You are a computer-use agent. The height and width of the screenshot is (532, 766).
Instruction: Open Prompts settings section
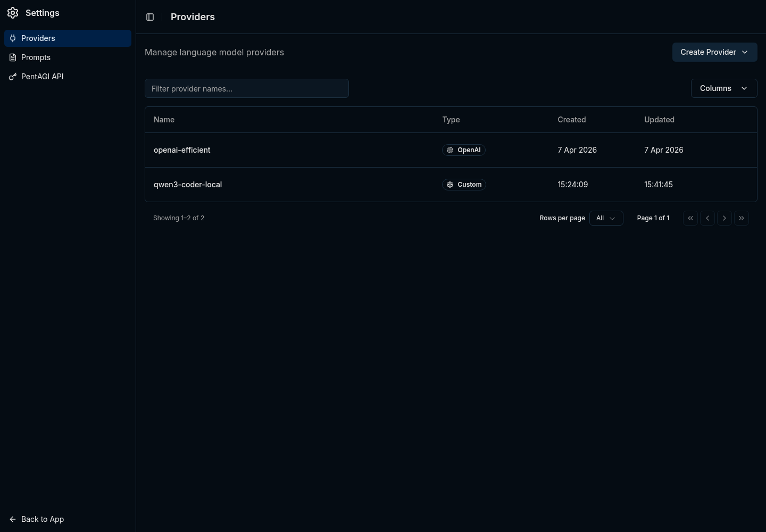(x=68, y=57)
